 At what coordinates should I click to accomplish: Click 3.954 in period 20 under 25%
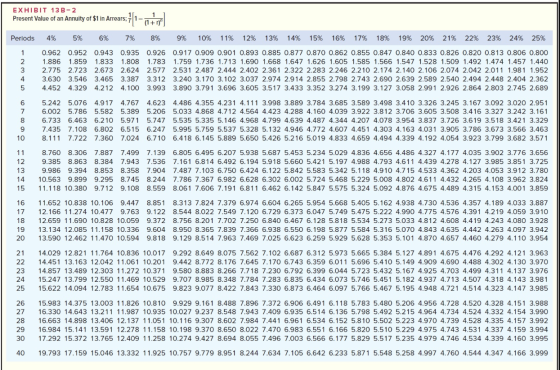click(539, 238)
